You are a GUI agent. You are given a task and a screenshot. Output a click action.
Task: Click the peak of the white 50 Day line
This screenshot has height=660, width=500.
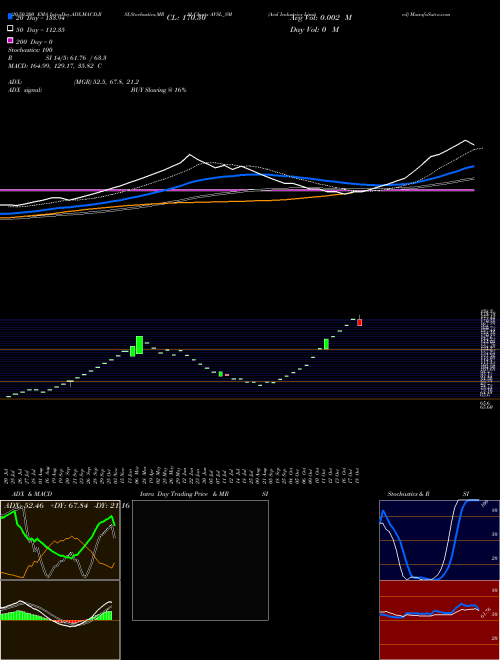465,140
